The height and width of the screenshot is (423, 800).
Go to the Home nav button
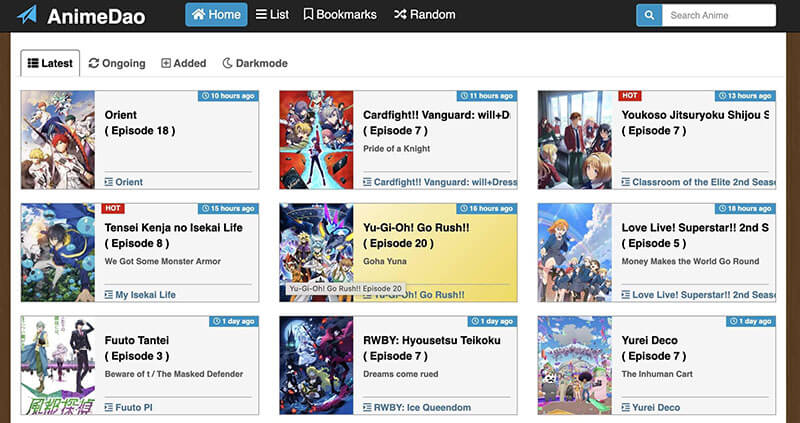216,15
